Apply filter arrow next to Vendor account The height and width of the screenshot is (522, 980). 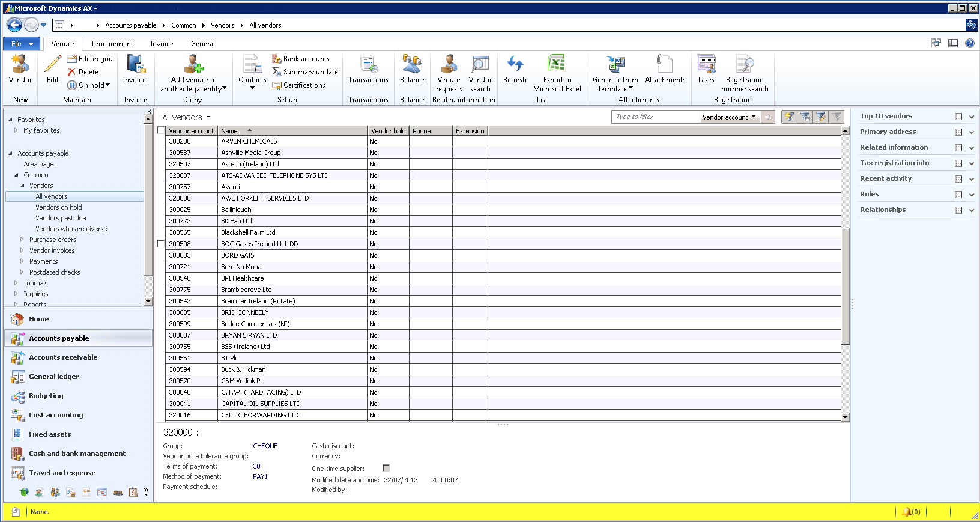click(x=768, y=117)
